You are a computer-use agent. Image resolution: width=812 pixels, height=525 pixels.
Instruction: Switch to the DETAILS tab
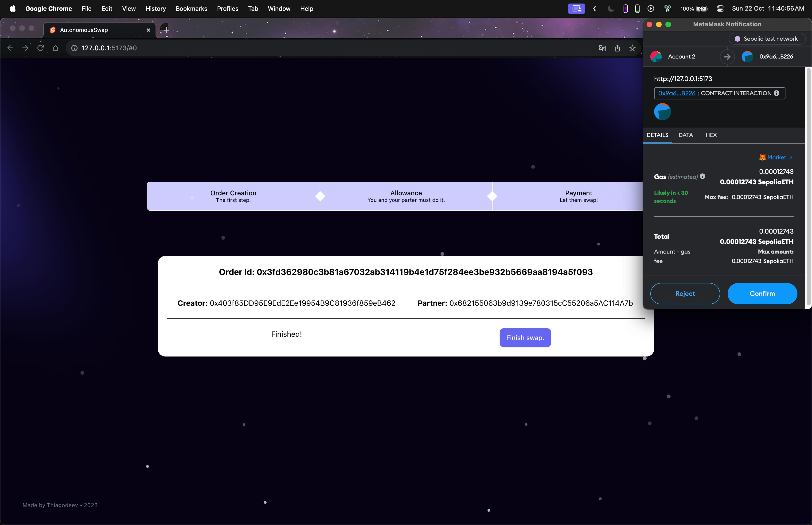(657, 135)
